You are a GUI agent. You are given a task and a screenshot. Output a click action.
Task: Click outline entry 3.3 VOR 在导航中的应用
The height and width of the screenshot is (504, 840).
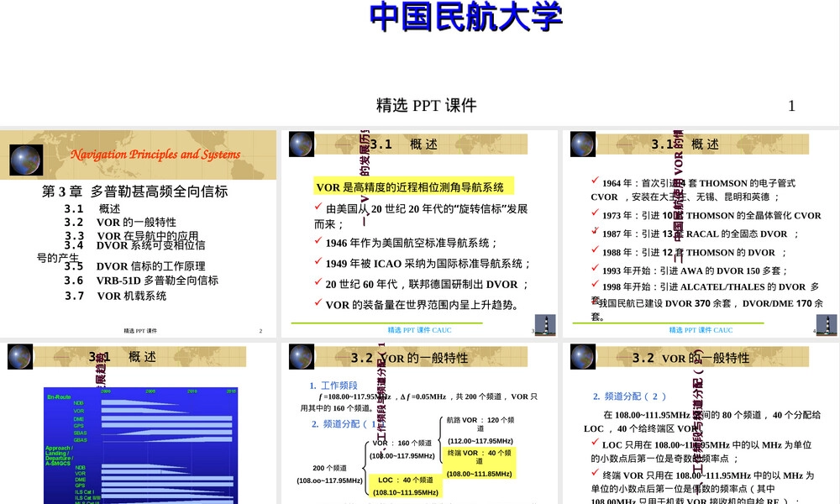[132, 236]
